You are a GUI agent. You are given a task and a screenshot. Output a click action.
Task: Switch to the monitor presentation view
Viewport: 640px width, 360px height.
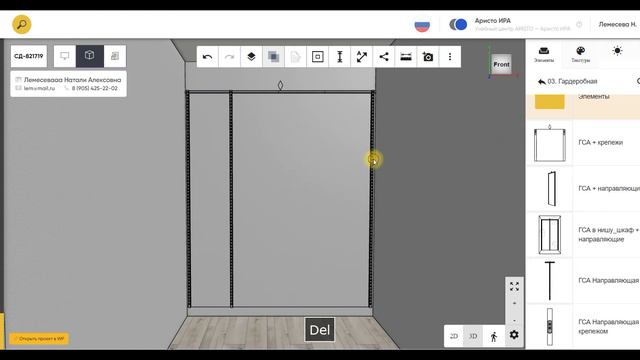[x=64, y=56]
